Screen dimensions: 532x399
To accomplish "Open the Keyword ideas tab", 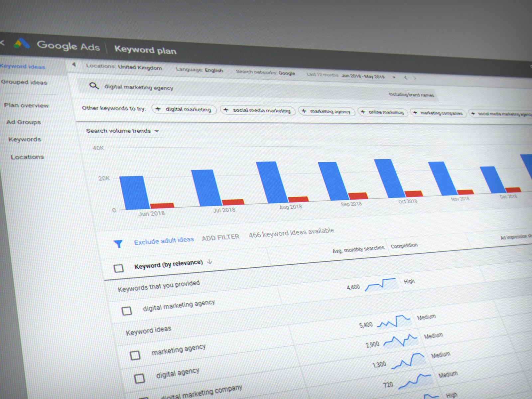I will pyautogui.click(x=23, y=66).
